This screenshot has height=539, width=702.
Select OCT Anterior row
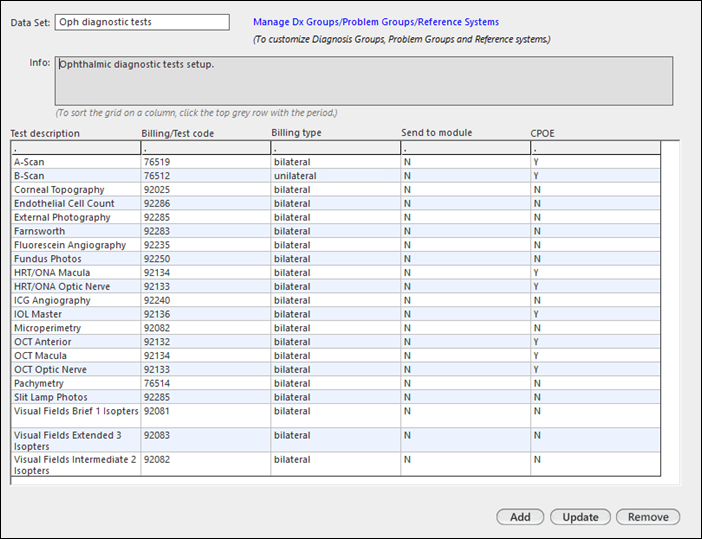(336, 342)
